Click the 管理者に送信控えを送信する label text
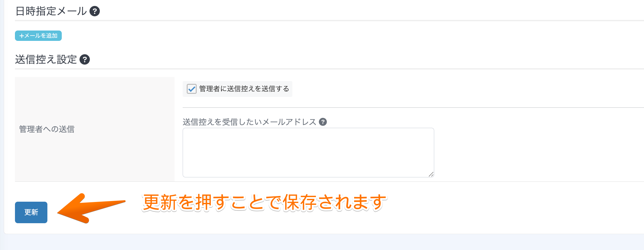Image resolution: width=644 pixels, height=250 pixels. (x=244, y=89)
